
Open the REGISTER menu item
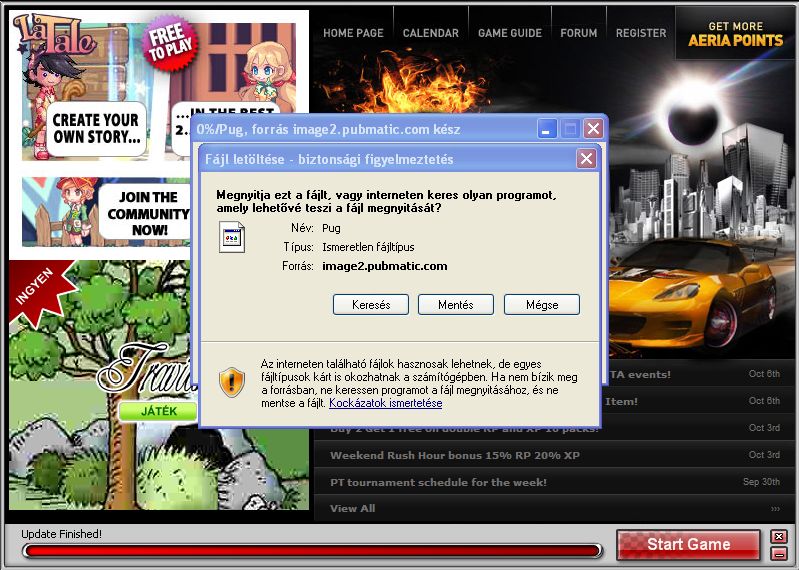pos(641,33)
